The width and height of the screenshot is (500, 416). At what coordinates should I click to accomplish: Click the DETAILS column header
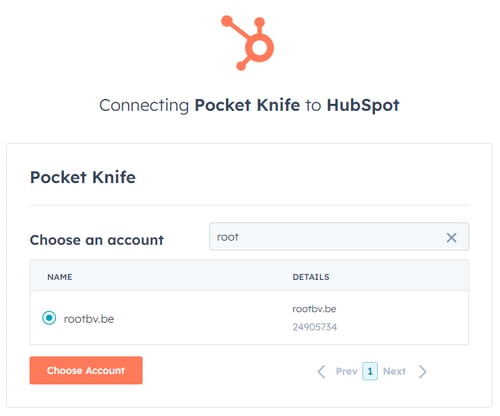(311, 277)
